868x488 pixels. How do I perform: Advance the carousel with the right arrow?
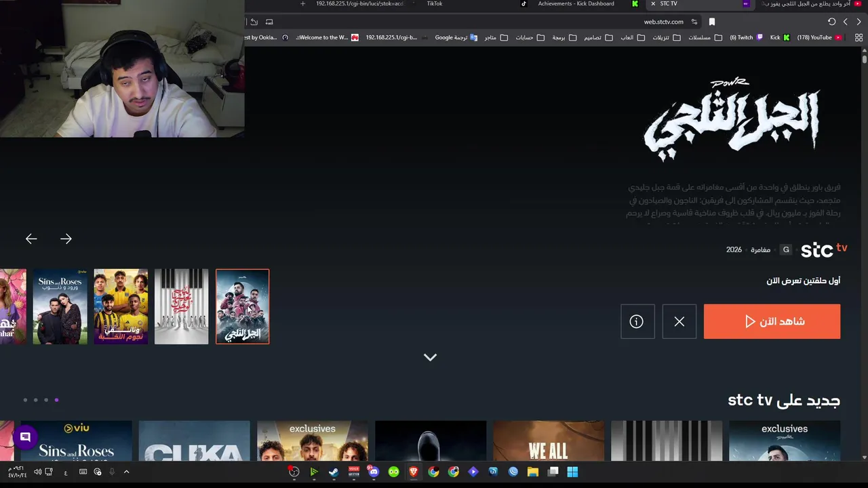tap(66, 239)
